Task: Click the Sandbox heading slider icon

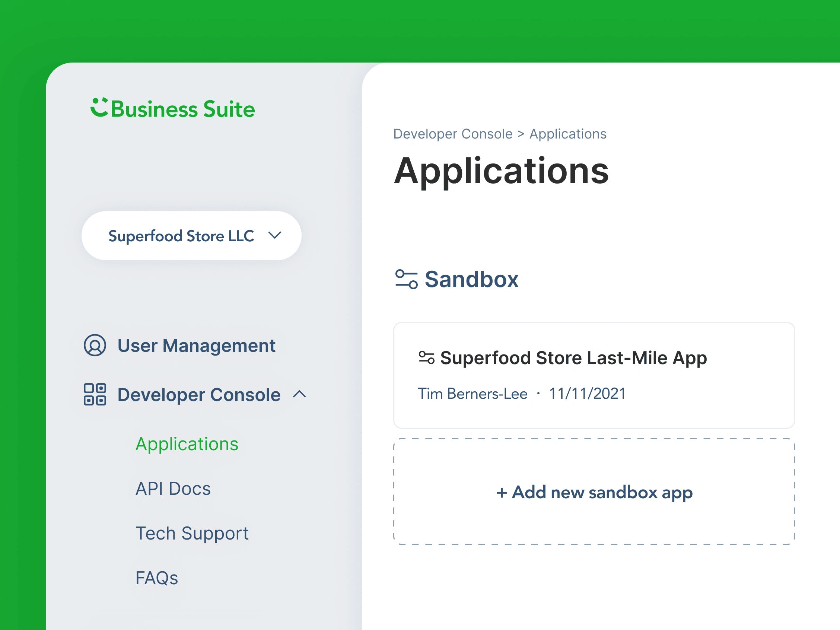Action: (x=406, y=279)
